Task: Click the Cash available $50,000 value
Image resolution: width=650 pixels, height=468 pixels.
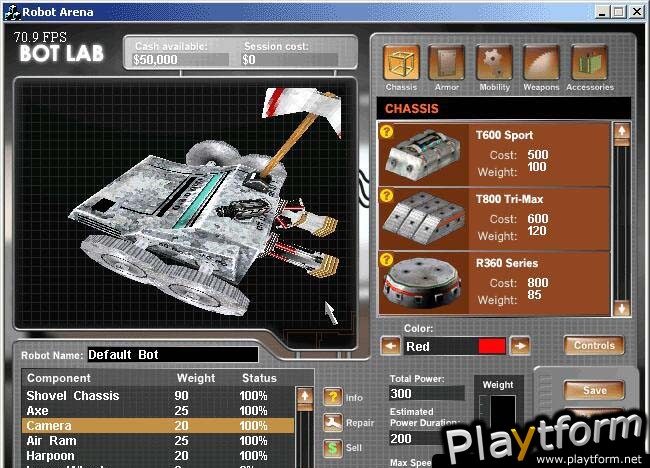Action: [x=180, y=60]
